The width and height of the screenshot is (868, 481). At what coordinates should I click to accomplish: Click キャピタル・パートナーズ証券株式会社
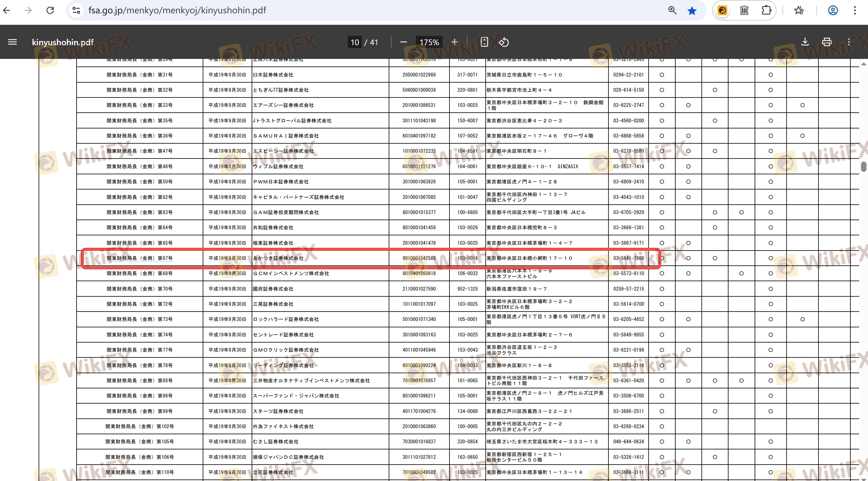coord(298,197)
